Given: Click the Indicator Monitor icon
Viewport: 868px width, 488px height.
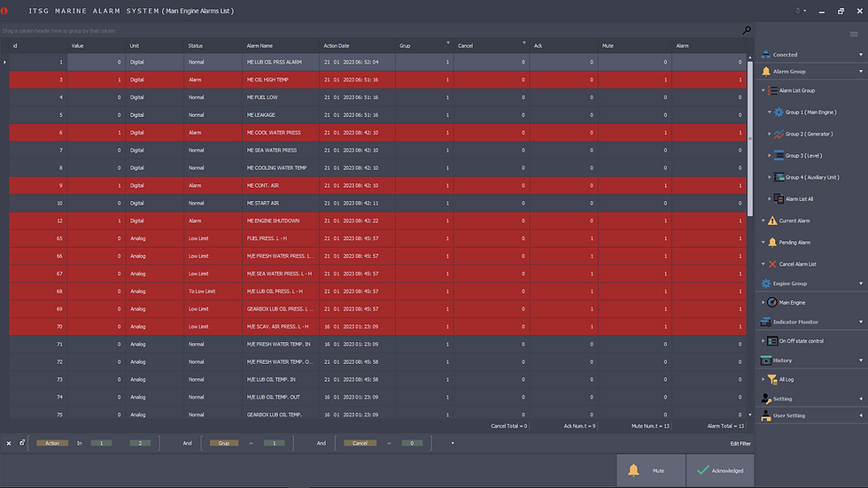Looking at the screenshot, I should (765, 322).
